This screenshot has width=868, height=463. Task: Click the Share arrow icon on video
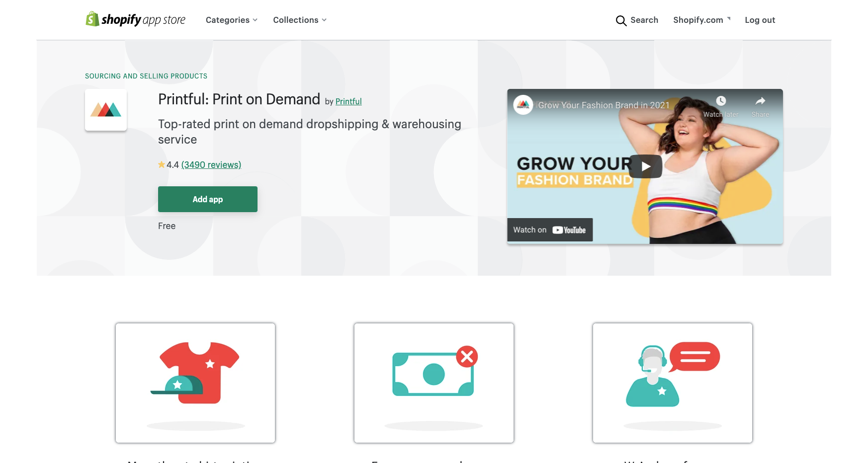coord(760,101)
